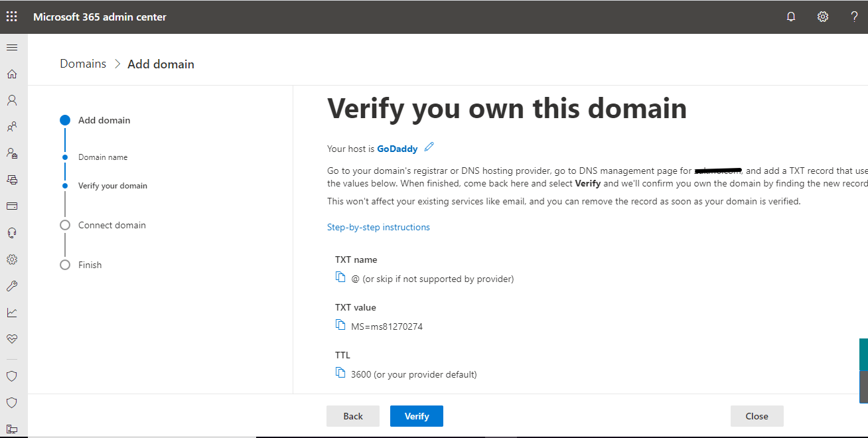Open the Setup wrench icon in sidebar

pos(12,286)
